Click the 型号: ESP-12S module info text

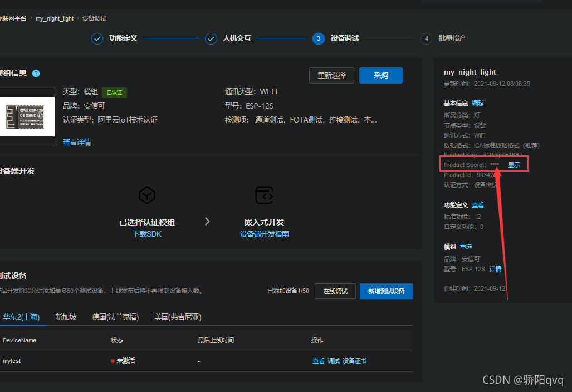coord(249,106)
